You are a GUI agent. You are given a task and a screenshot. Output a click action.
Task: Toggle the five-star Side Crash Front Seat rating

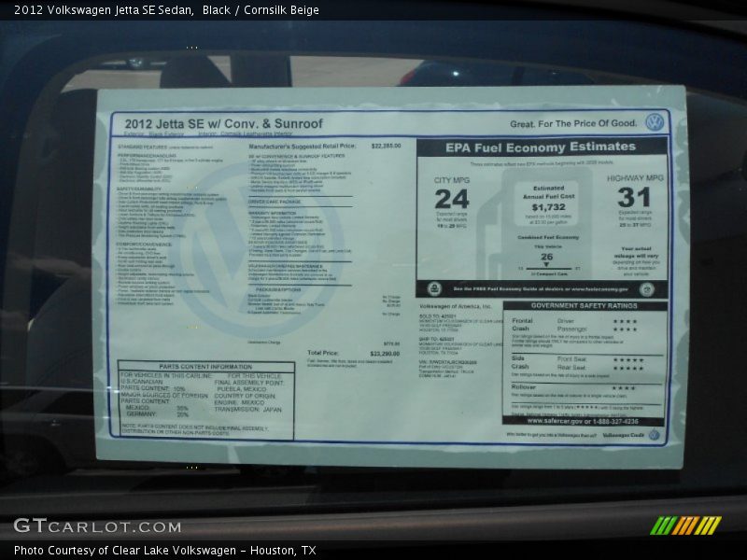(626, 360)
